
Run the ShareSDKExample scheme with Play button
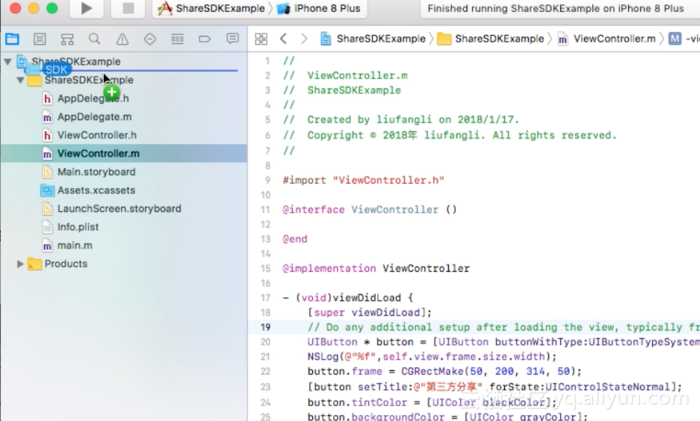click(x=87, y=8)
